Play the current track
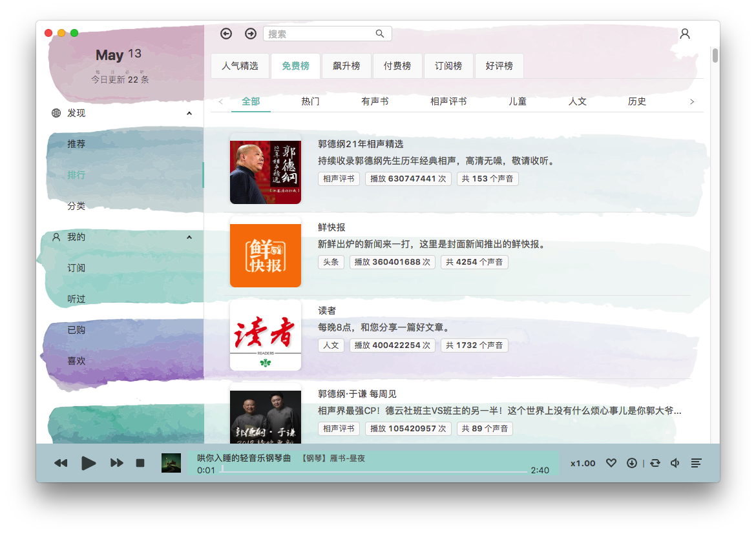The image size is (756, 534). click(89, 463)
